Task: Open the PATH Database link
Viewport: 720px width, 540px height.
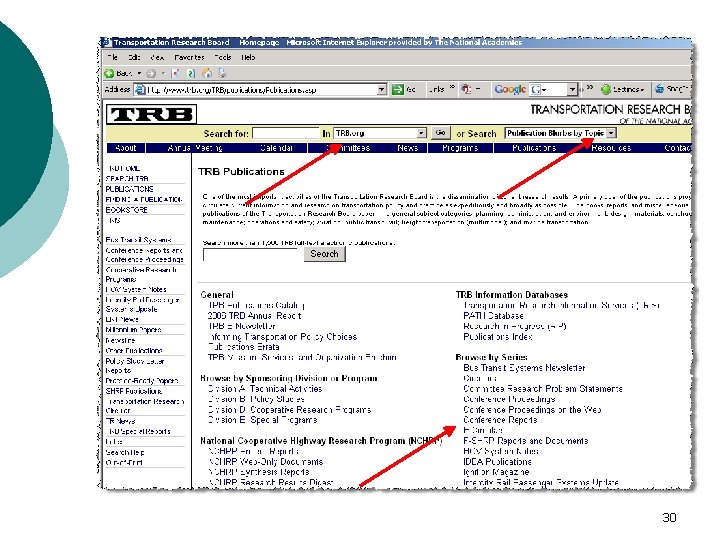Action: [493, 316]
